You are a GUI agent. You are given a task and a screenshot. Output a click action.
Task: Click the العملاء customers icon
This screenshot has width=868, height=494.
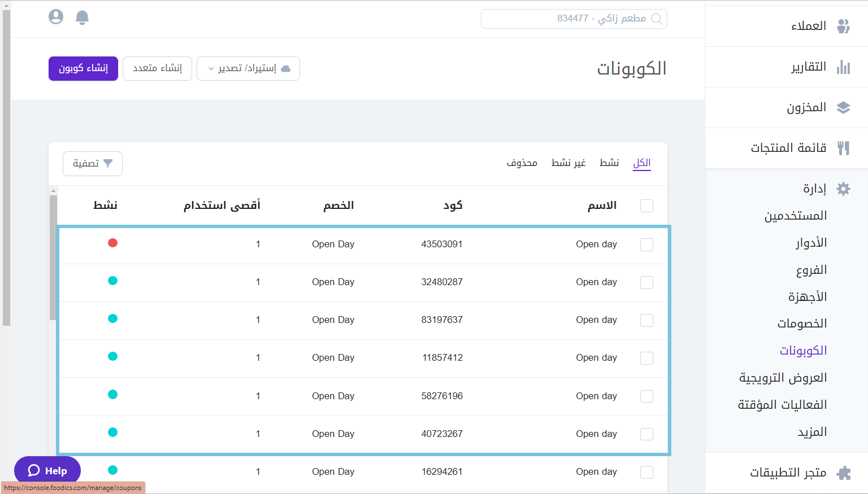(843, 26)
